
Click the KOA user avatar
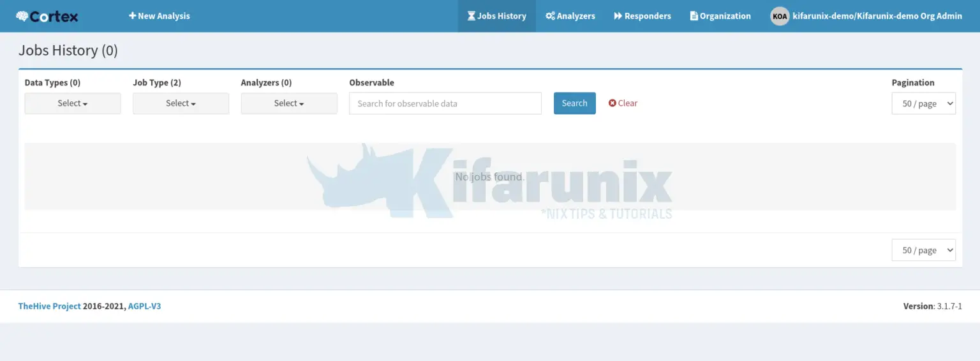point(780,17)
